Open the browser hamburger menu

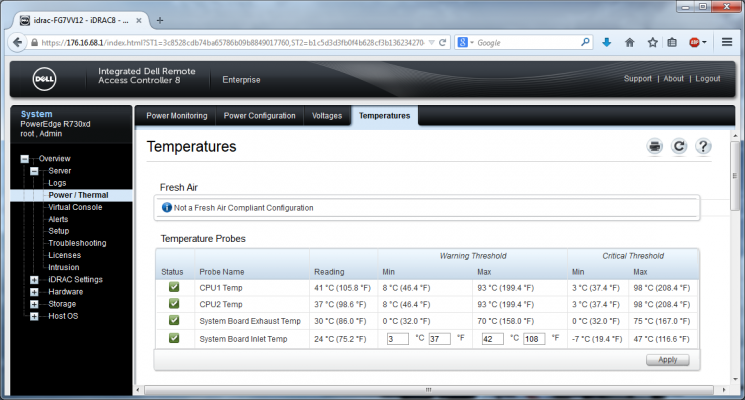[x=726, y=42]
